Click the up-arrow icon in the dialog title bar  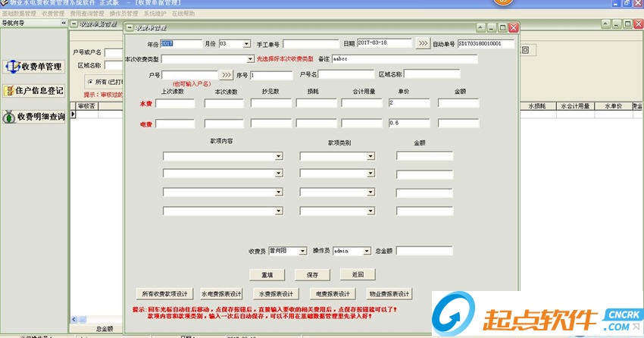coord(481,28)
